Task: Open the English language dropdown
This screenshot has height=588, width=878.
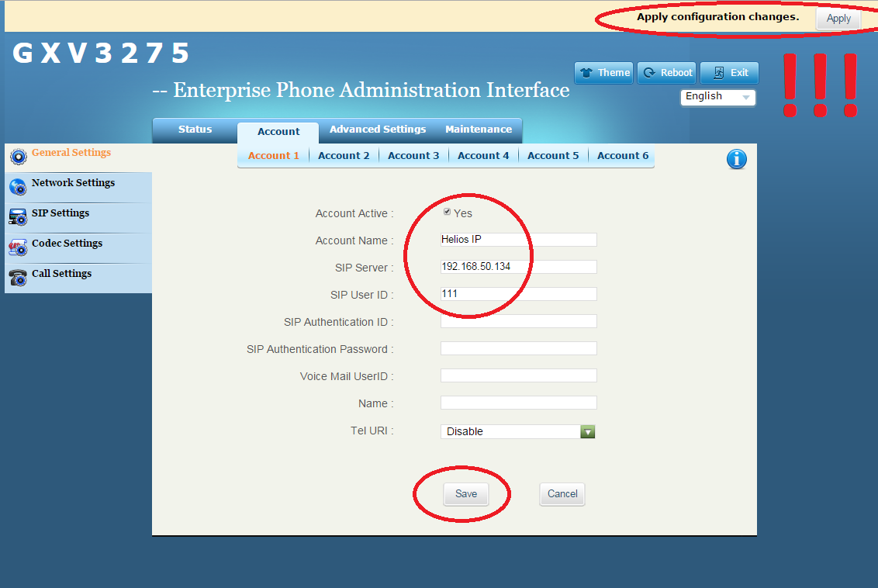Action: (x=717, y=97)
